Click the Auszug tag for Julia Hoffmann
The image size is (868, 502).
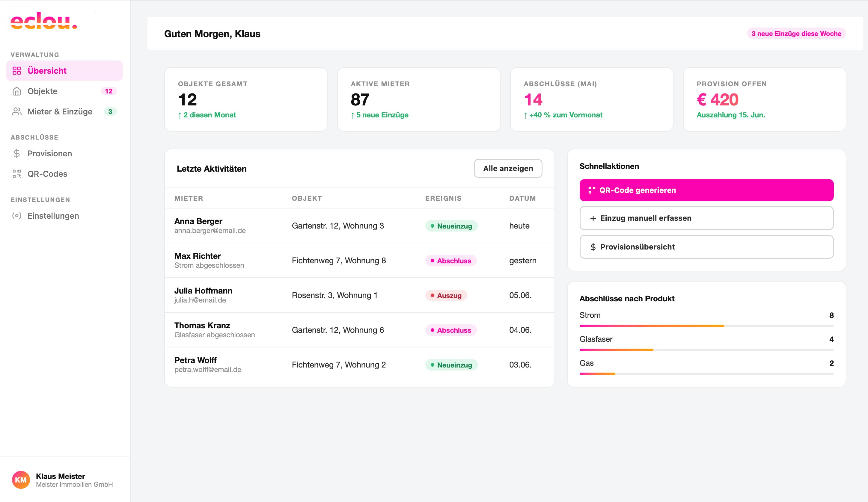pyautogui.click(x=446, y=295)
